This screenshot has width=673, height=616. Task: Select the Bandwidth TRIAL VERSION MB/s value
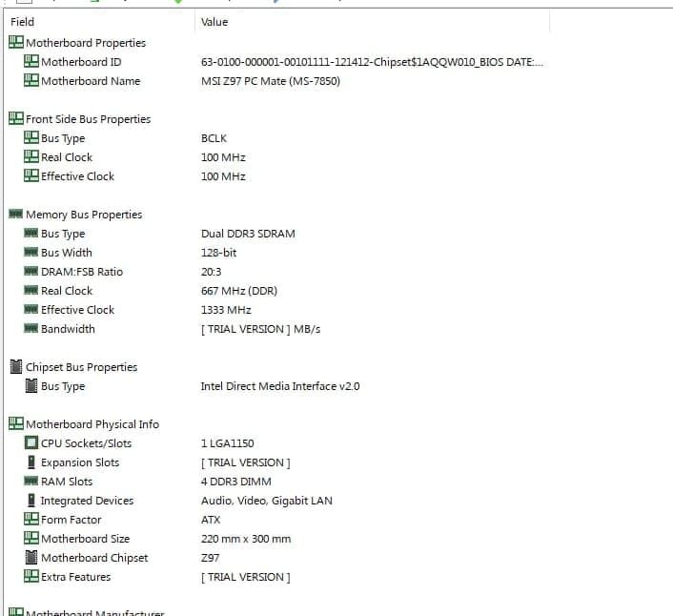(x=260, y=329)
